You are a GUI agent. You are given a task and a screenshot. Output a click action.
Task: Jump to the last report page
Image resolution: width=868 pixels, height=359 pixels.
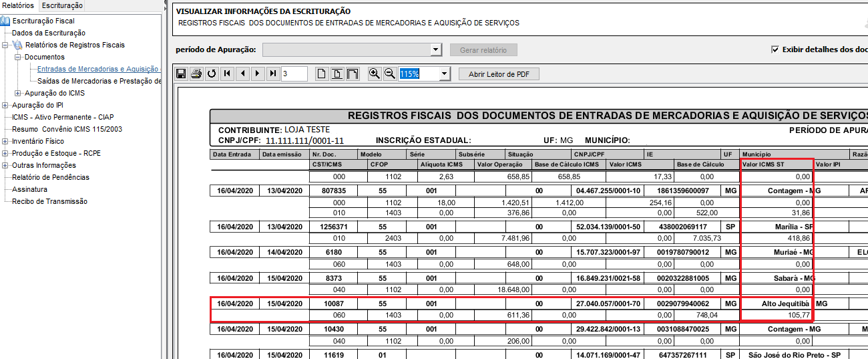(273, 74)
